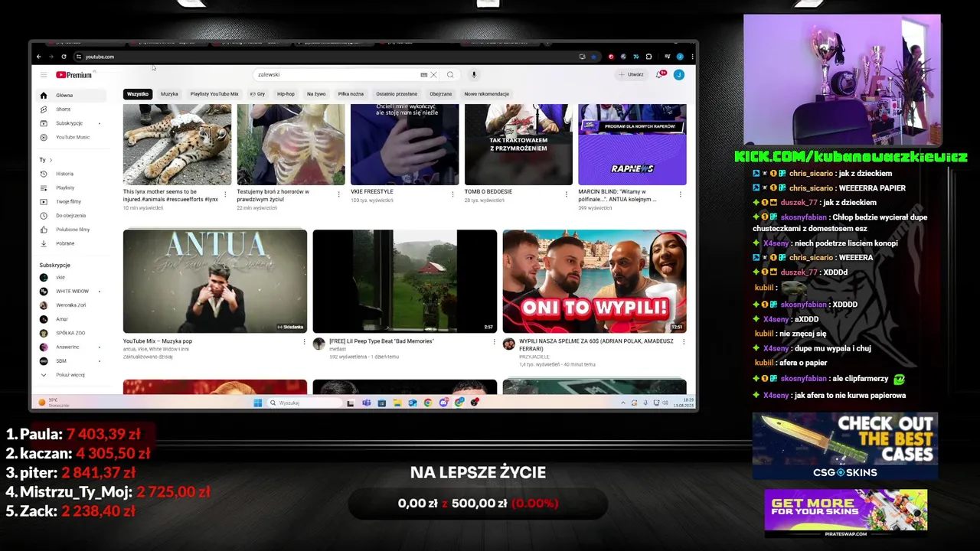
Task: Select the Obejrzane filter chip
Action: click(x=441, y=94)
